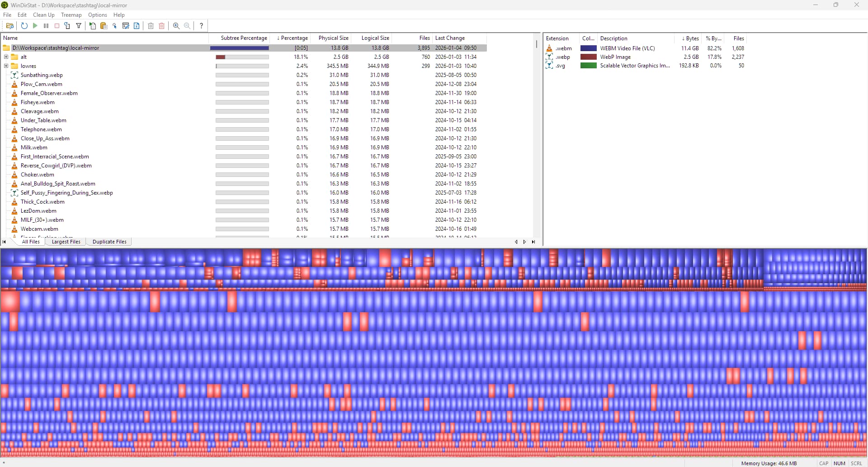Click the clipboard copy path icon
The width and height of the screenshot is (868, 467).
click(104, 26)
